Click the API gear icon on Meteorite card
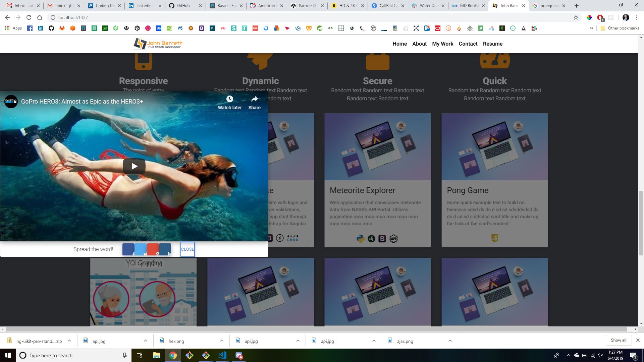The height and width of the screenshot is (362, 644). [x=393, y=239]
